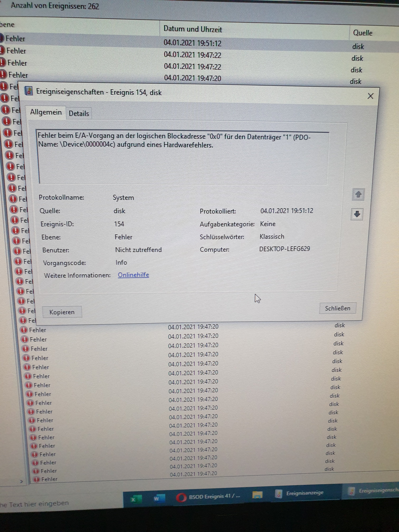Select the Allgemein tab
Screen dimensions: 399x532
46,112
